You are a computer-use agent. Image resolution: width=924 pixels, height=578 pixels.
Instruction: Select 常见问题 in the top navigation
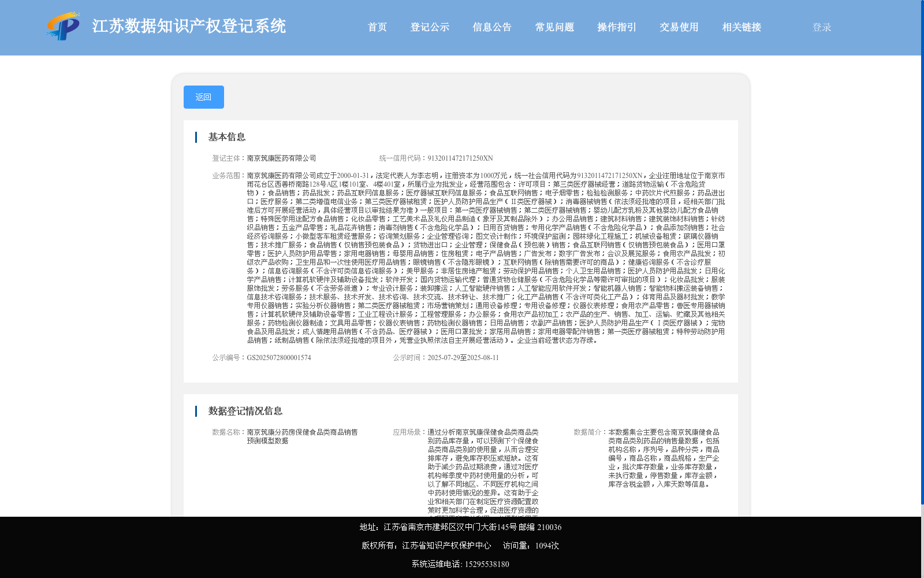(554, 27)
